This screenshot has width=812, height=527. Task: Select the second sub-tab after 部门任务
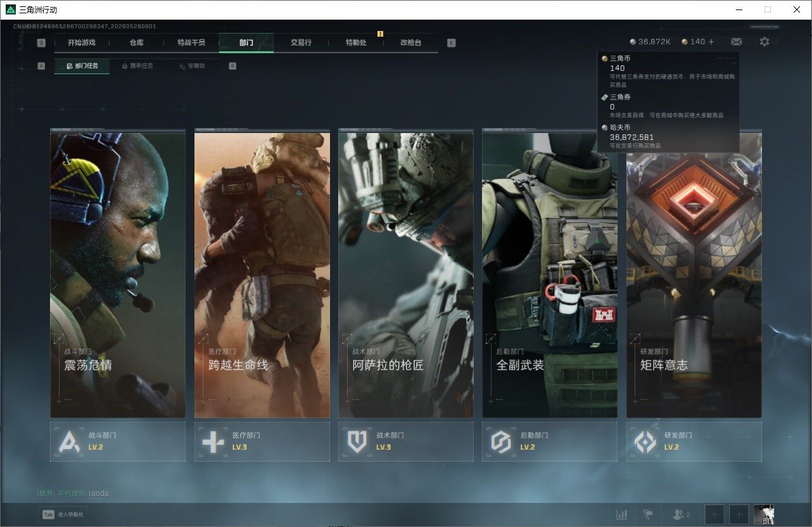point(137,66)
